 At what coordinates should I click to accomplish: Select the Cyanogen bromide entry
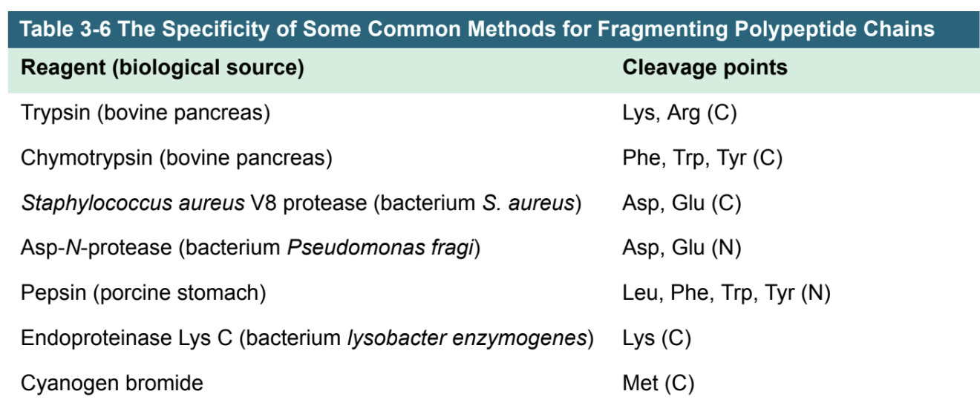pyautogui.click(x=111, y=383)
